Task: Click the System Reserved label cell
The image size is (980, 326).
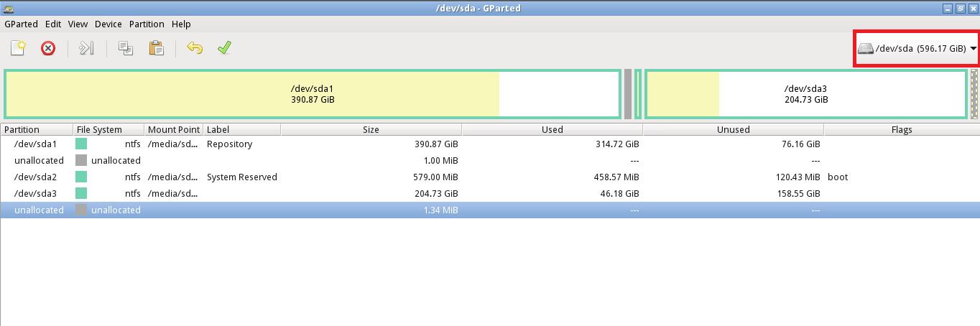Action: 241,177
